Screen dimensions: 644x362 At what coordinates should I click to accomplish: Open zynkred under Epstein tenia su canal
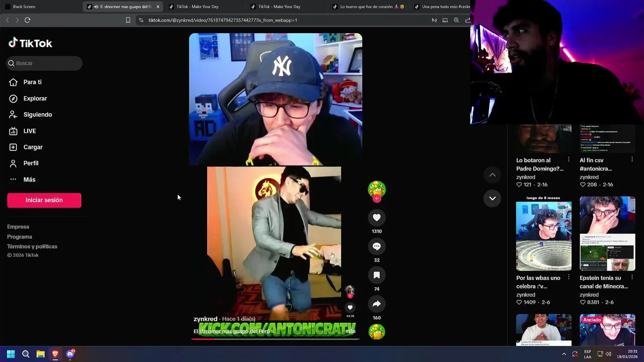click(589, 295)
